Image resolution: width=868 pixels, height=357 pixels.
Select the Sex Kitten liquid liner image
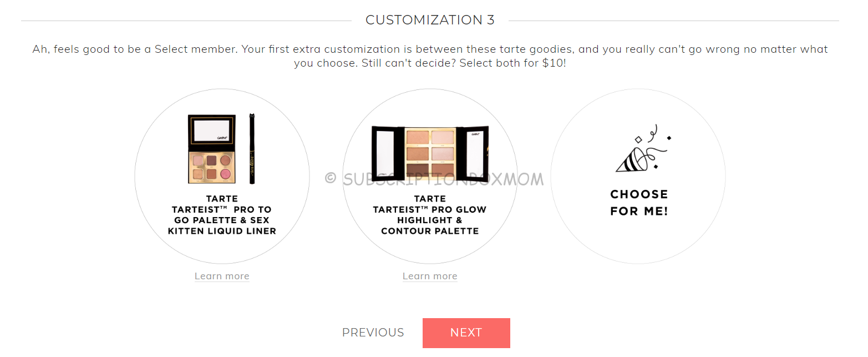[x=252, y=150]
